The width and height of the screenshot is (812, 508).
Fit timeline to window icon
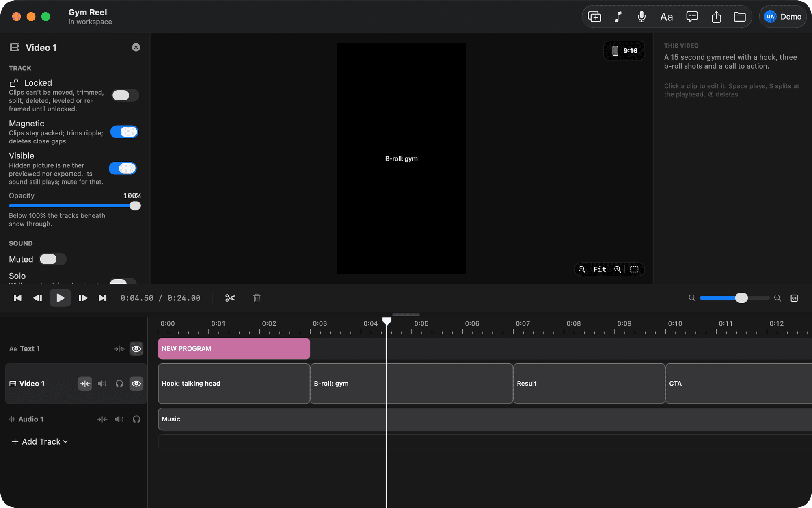pos(795,298)
